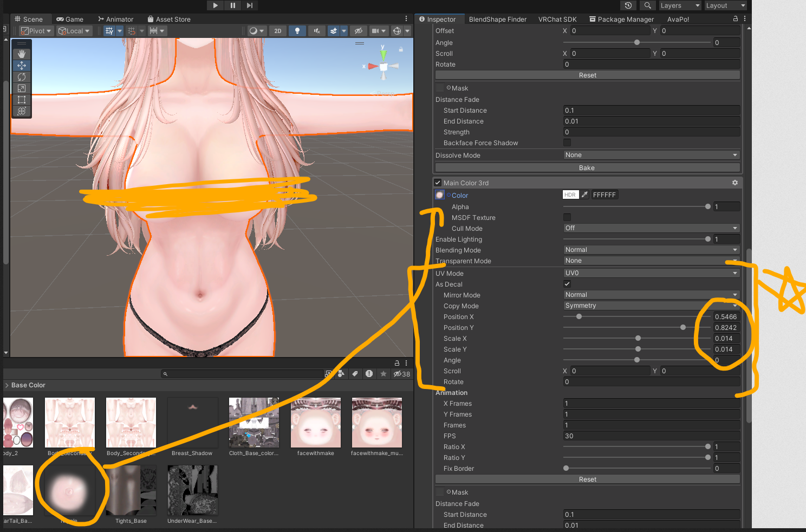Choose the Scale tool
806x532 pixels.
tap(22, 88)
